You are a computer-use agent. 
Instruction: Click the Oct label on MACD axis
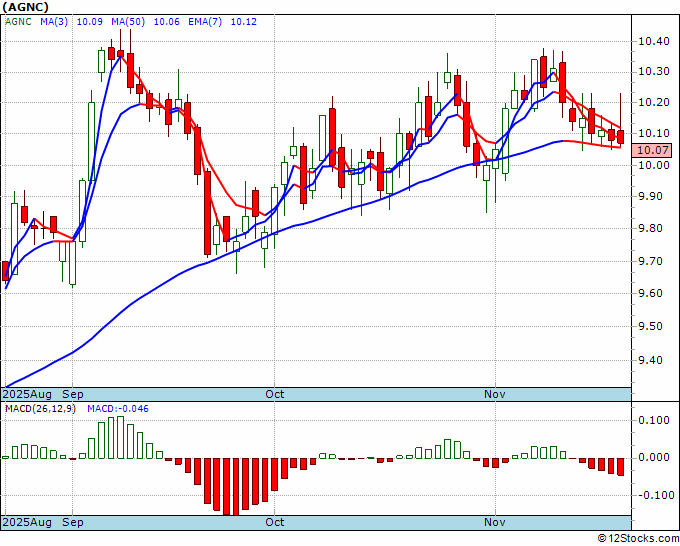pyautogui.click(x=275, y=522)
